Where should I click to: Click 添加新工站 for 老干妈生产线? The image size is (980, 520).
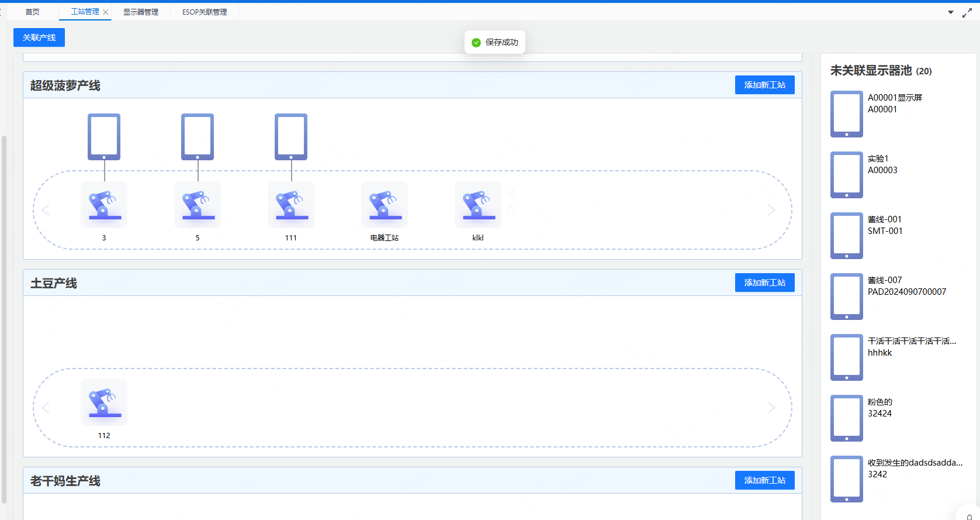tap(765, 480)
